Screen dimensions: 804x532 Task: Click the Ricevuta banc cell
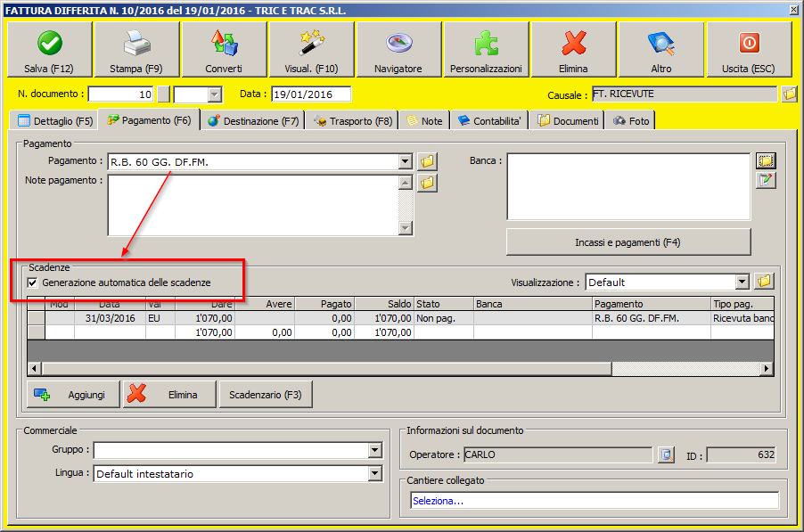742,318
